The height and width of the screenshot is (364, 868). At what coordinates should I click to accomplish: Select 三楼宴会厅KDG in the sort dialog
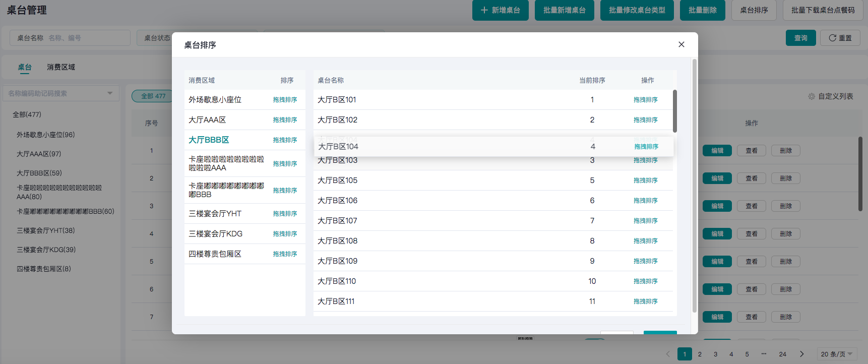pyautogui.click(x=215, y=234)
